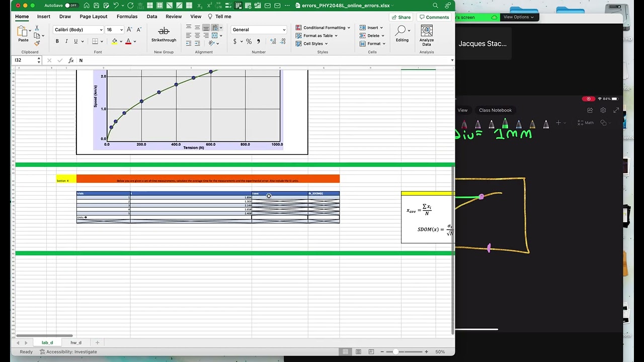This screenshot has height=362, width=644.
Task: Click the Accounting dollar format icon
Action: click(234, 41)
